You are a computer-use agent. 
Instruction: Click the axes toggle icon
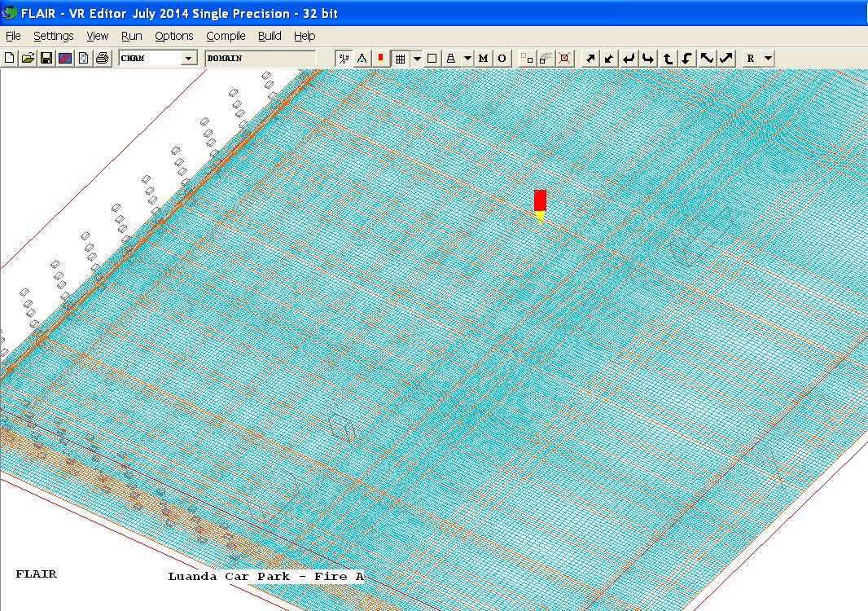point(344,59)
